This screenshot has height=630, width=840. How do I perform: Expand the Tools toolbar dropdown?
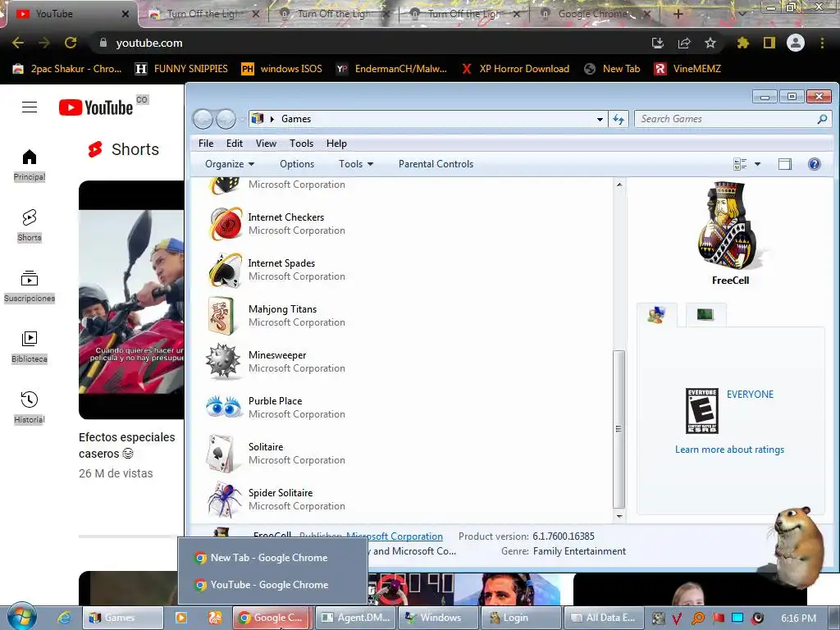[356, 164]
